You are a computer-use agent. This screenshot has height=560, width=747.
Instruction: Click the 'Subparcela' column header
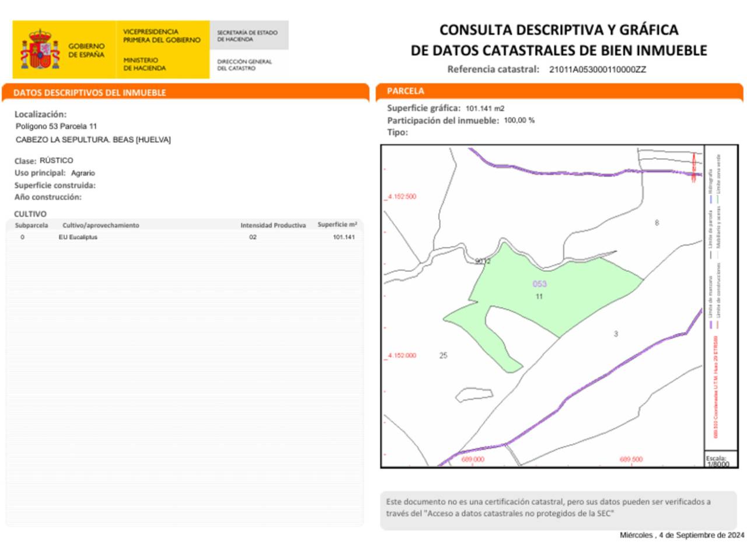pos(32,225)
